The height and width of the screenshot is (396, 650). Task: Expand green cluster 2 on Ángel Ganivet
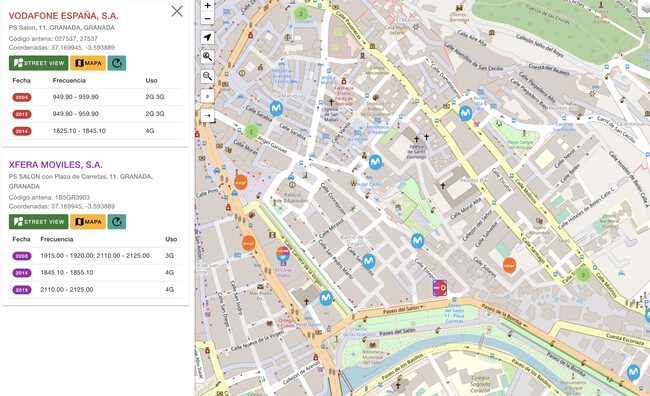tap(251, 132)
